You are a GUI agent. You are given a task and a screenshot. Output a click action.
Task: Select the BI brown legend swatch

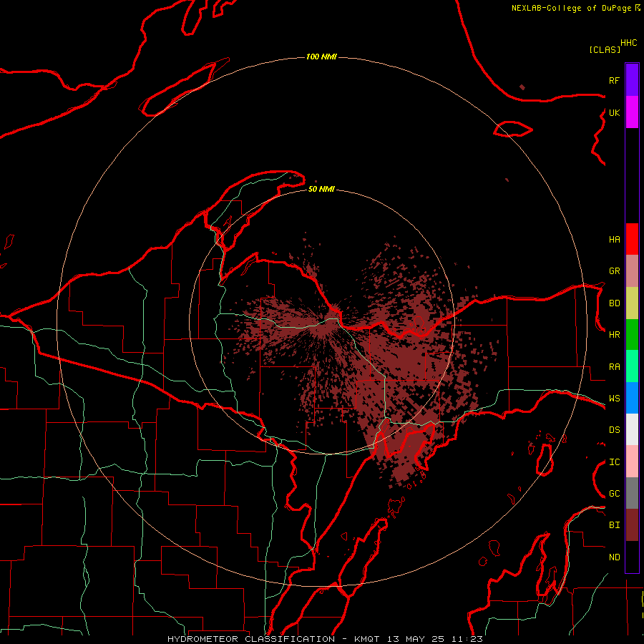(632, 525)
